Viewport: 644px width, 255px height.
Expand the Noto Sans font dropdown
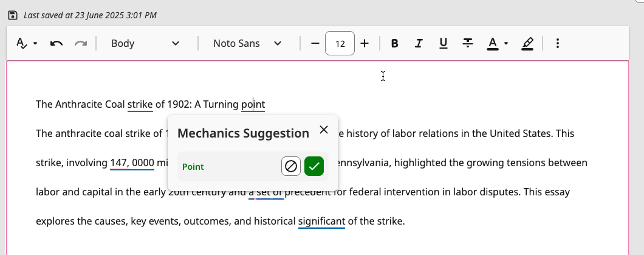[x=248, y=43]
